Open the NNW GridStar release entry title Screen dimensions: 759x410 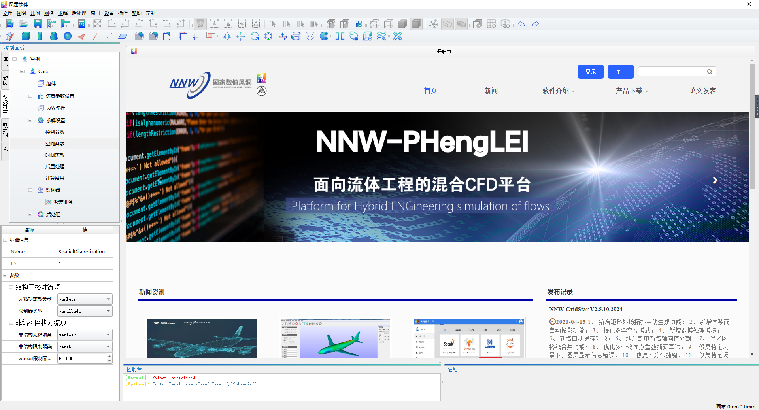(x=586, y=309)
